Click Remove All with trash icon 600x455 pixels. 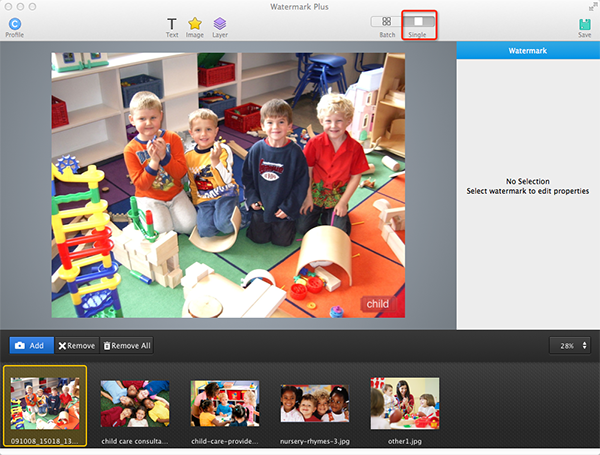(126, 345)
